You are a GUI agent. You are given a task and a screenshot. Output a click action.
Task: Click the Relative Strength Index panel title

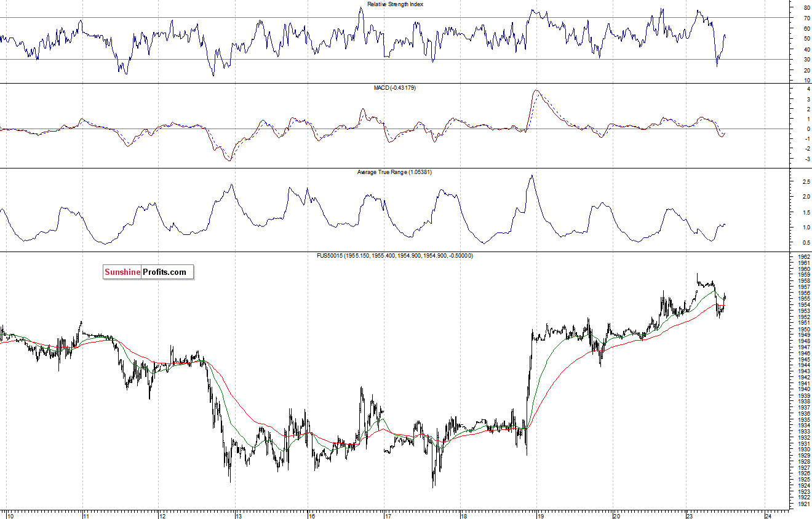tap(395, 4)
